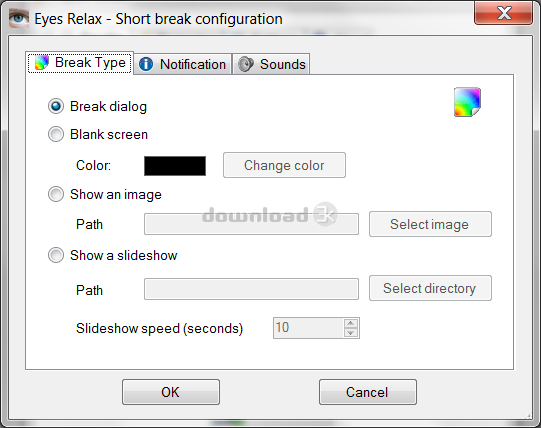Click the large rainbow paper icon in panel
The image size is (541, 428).
coord(467,102)
